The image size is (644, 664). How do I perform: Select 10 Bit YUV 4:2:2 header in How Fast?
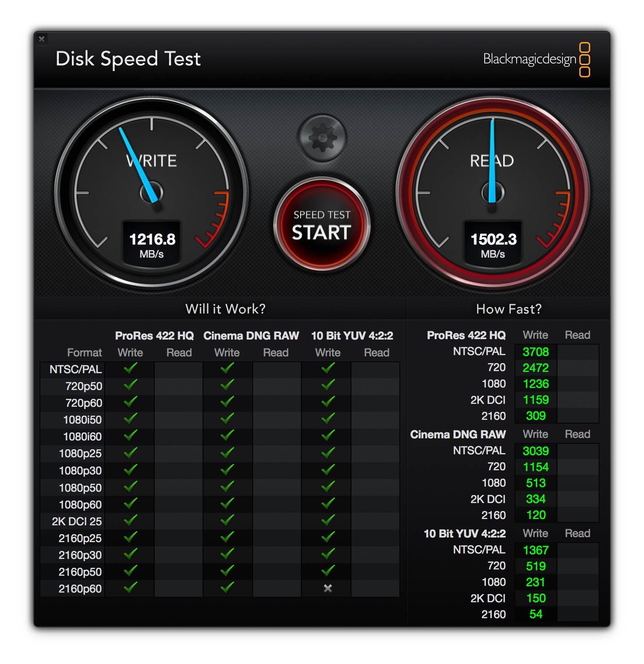pos(465,534)
